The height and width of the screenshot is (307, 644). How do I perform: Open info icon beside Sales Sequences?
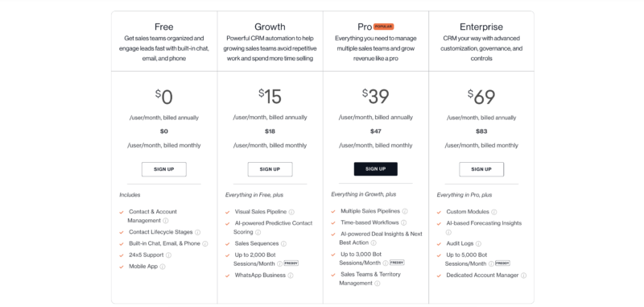[x=283, y=243]
